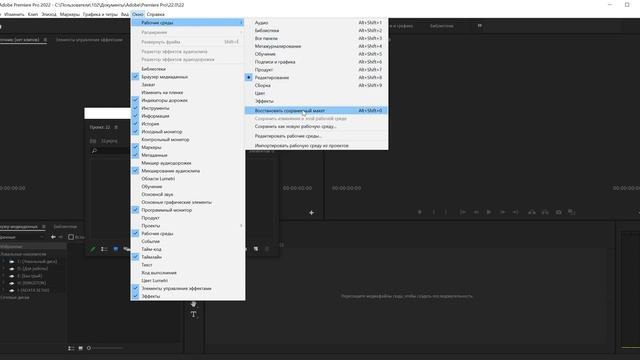Image resolution: width=640 pixels, height=360 pixels.
Task: Click the Comparison View icon in Program monitor
Action: 571,212
